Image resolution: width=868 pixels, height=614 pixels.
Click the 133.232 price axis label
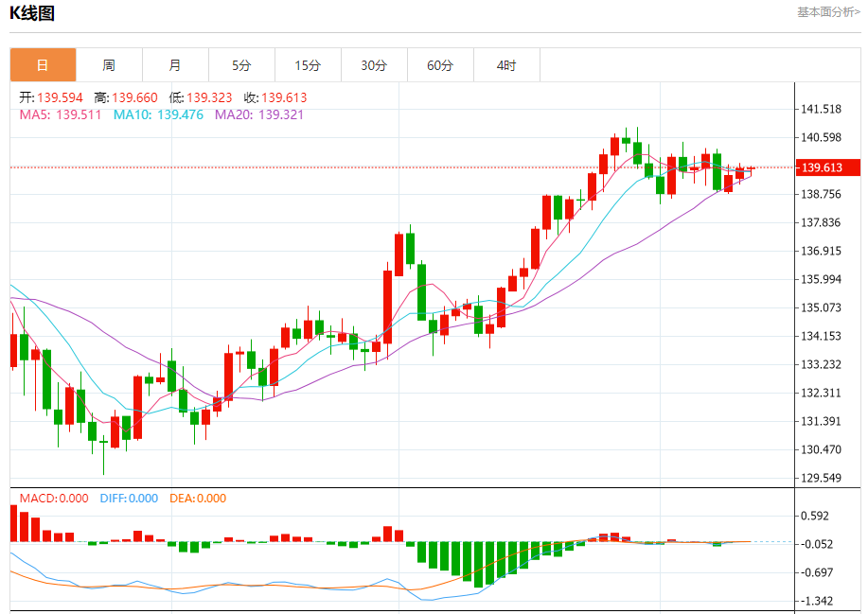point(821,364)
